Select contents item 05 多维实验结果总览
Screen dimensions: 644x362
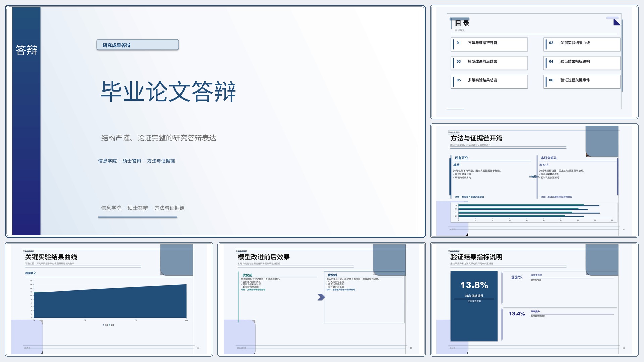pyautogui.click(x=489, y=82)
